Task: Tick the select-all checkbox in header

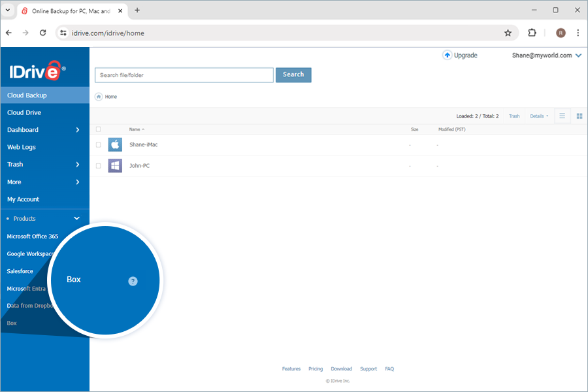Action: click(x=98, y=129)
